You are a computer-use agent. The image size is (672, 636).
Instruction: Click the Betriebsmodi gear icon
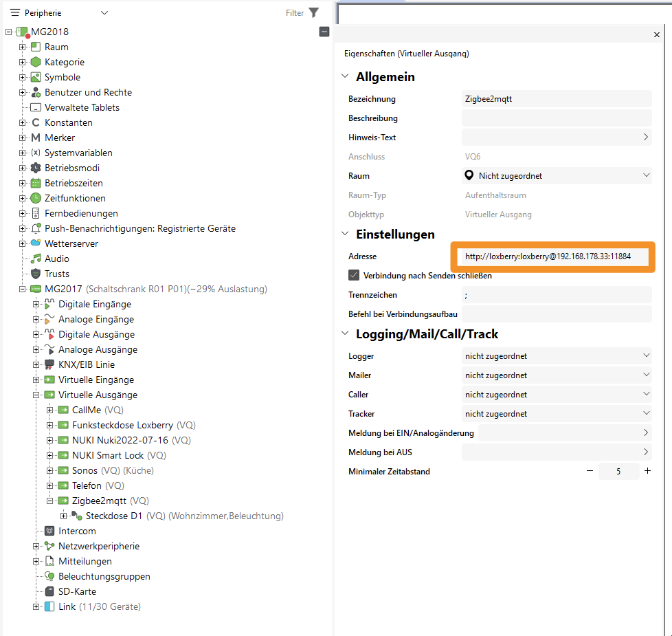point(36,168)
